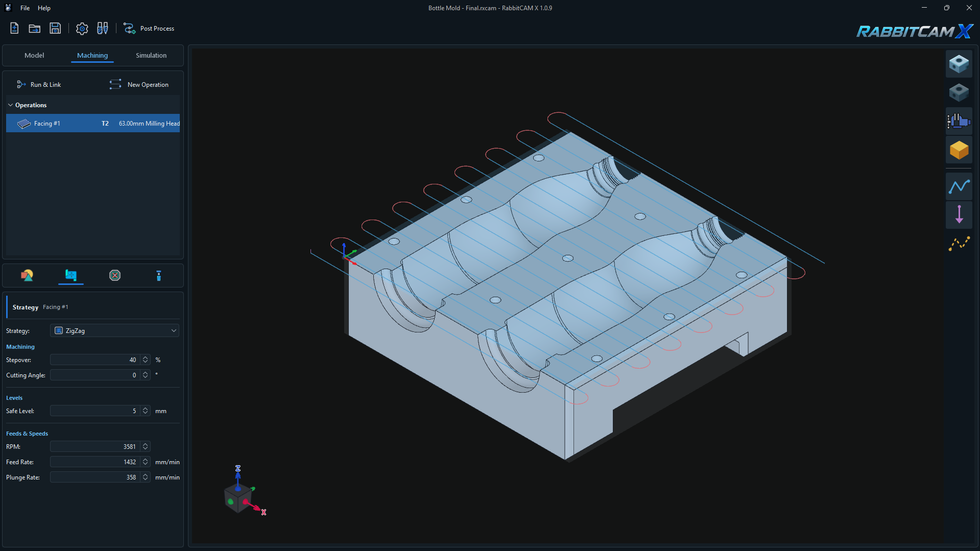Screen dimensions: 980x551
Task: Open the geometry shapes panel icon
Action: click(27, 276)
